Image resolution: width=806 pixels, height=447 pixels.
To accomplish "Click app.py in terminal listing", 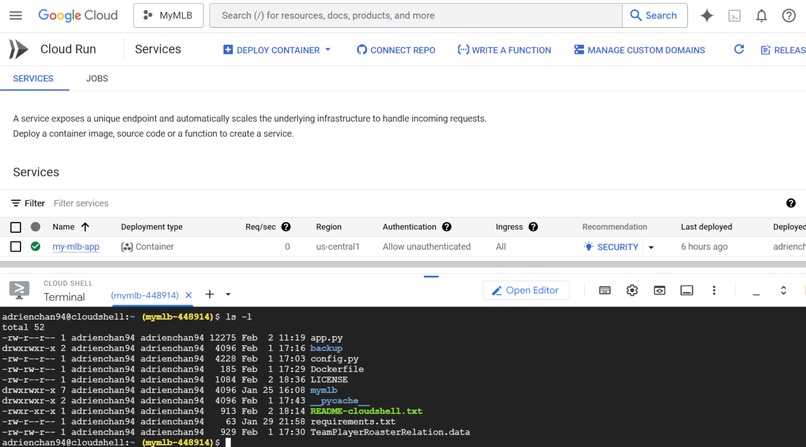I will (326, 338).
